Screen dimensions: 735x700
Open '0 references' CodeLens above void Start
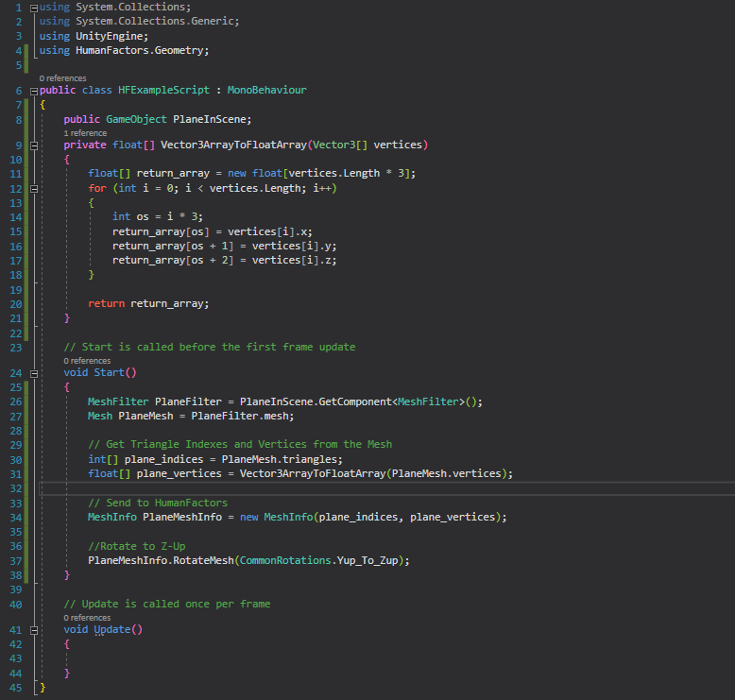87,361
